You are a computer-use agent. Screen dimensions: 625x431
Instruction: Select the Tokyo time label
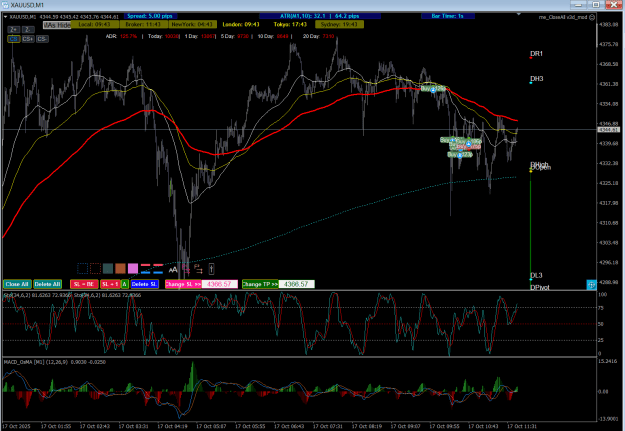pos(290,24)
